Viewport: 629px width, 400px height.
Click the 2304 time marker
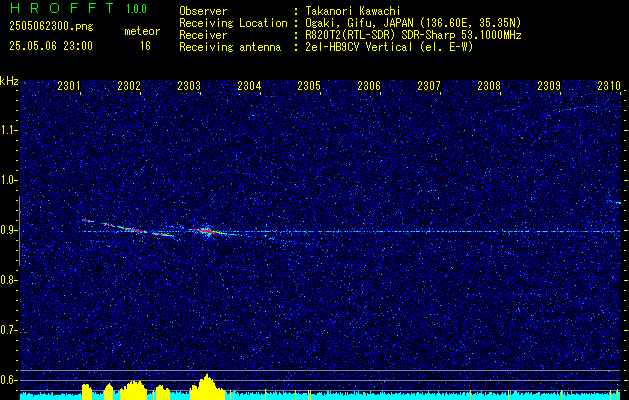[249, 86]
